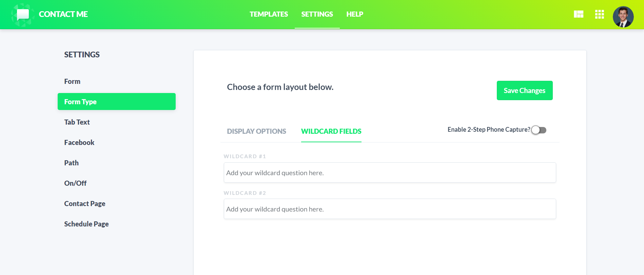The width and height of the screenshot is (644, 275).
Task: Open the Templates menu item
Action: coord(269,14)
